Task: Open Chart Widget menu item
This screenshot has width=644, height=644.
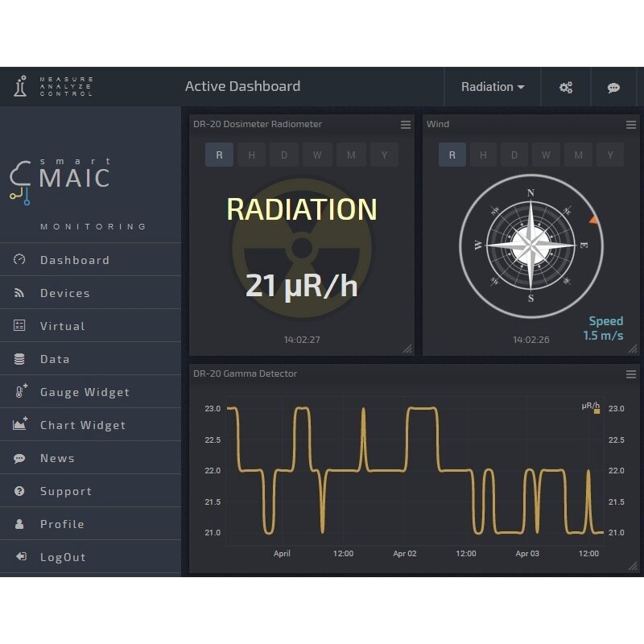Action: (90, 425)
